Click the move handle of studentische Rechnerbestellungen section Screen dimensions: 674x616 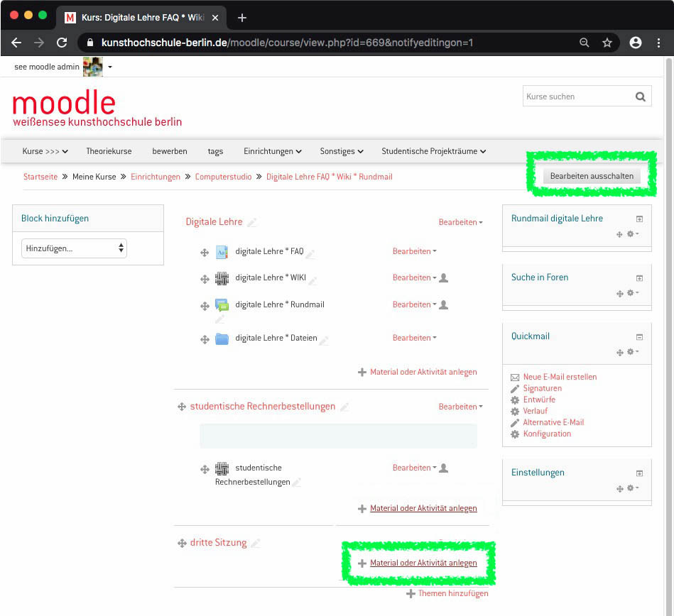182,407
